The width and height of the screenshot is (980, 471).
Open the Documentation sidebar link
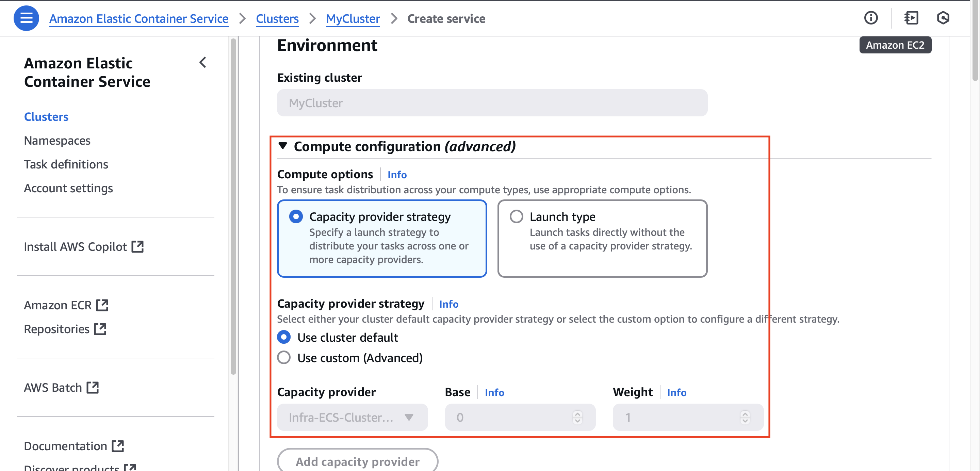[x=65, y=446]
